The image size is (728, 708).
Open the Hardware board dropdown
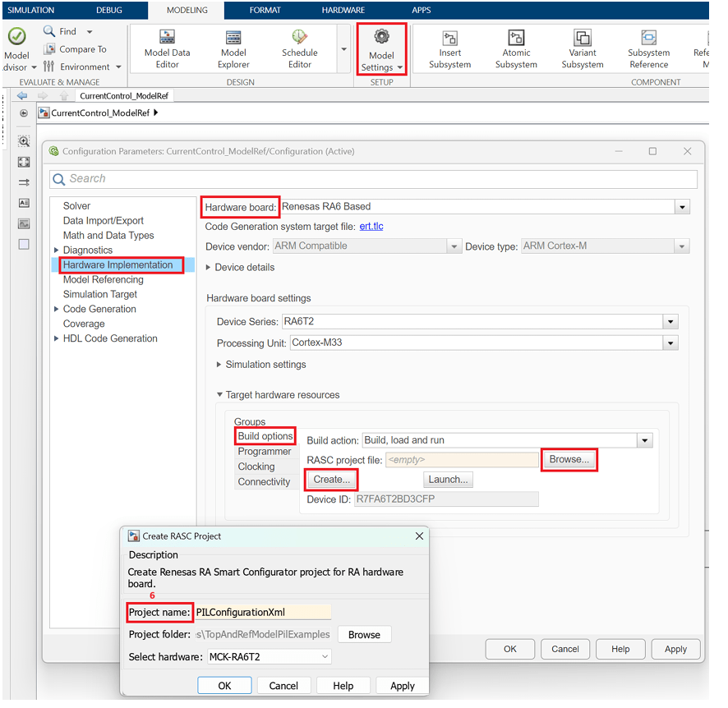pyautogui.click(x=682, y=207)
